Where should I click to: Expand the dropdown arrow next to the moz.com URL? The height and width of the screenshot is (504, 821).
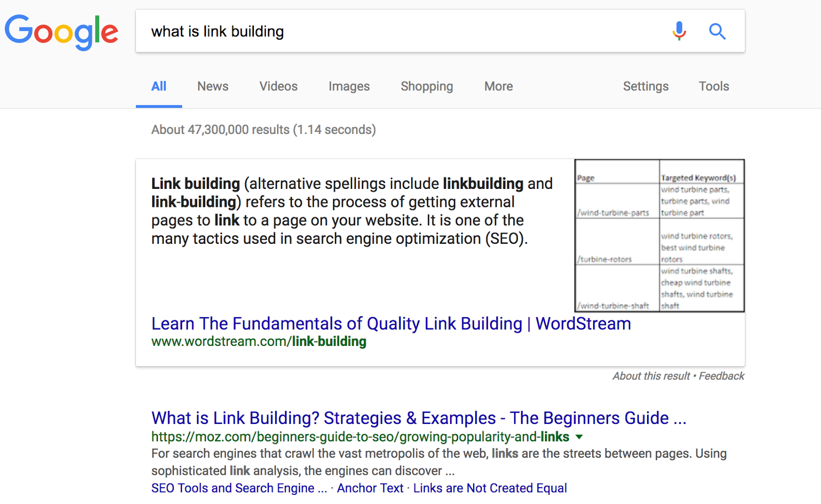click(580, 437)
